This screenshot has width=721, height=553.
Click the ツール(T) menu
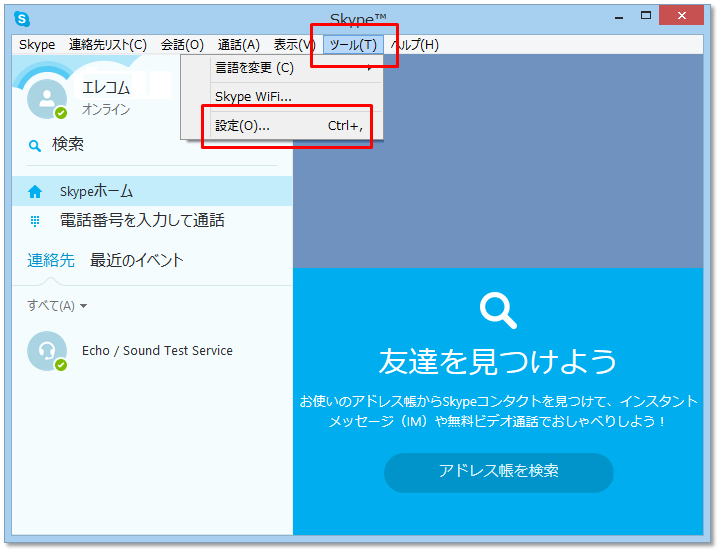click(x=353, y=45)
